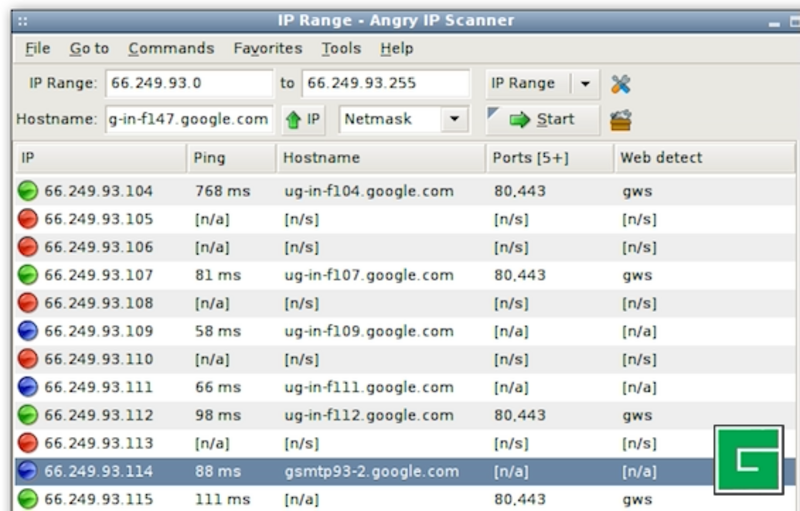
Task: Click red status dot for 66.249.93.105
Action: (x=28, y=219)
